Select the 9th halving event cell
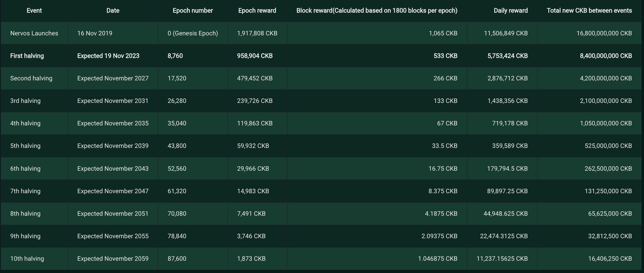The width and height of the screenshot is (644, 273). click(x=25, y=236)
